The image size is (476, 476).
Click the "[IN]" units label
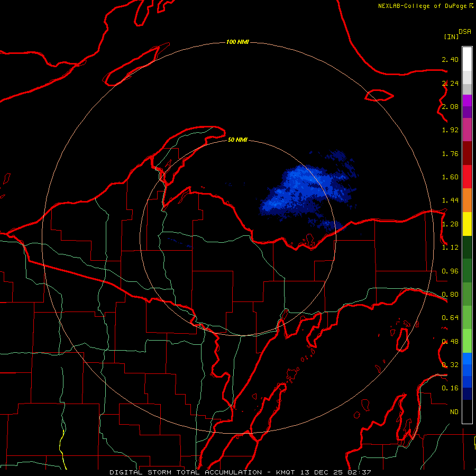coord(451,36)
